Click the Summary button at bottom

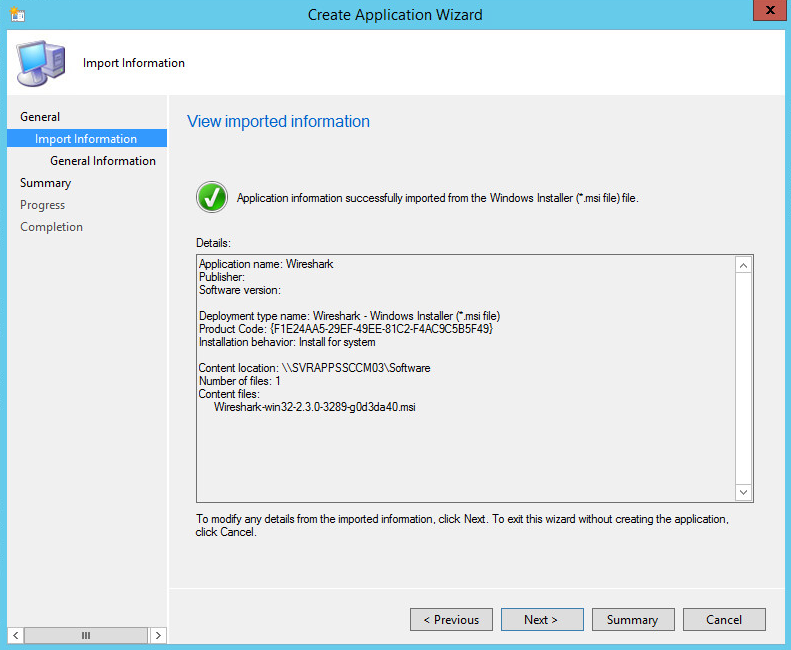pos(633,619)
